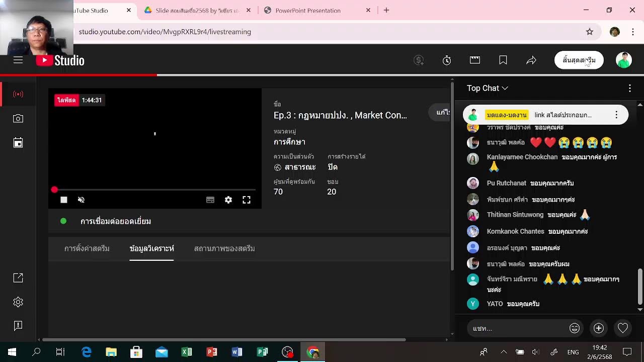
Task: Close the YouTube Studio browser tab
Action: (129, 10)
